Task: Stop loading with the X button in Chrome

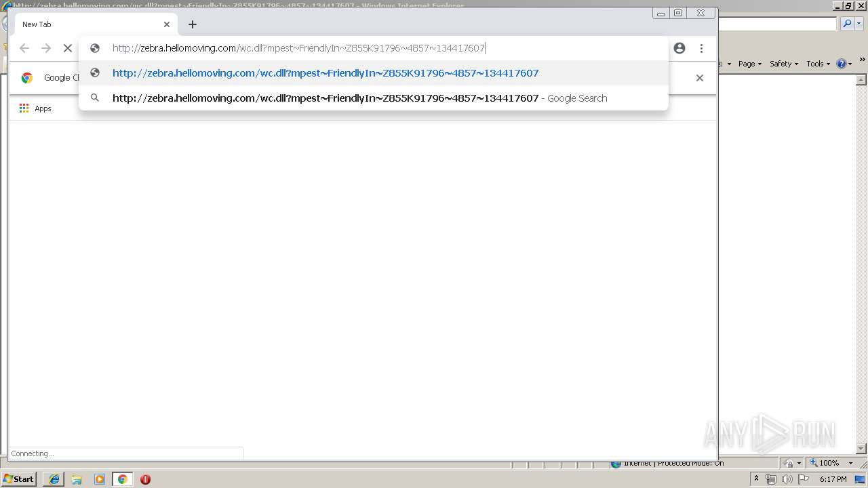Action: point(68,48)
